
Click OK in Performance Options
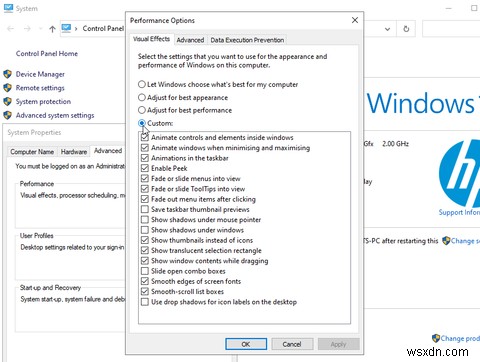246,344
